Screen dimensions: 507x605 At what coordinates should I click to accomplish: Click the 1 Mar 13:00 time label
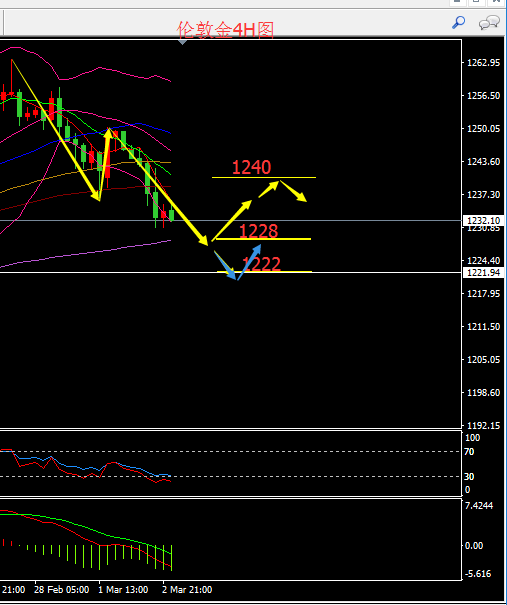coord(123,590)
